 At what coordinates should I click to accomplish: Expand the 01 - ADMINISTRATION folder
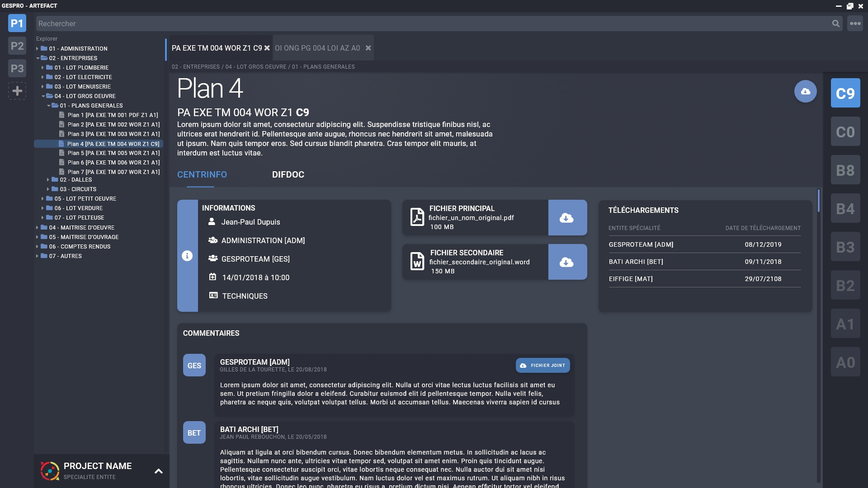37,49
